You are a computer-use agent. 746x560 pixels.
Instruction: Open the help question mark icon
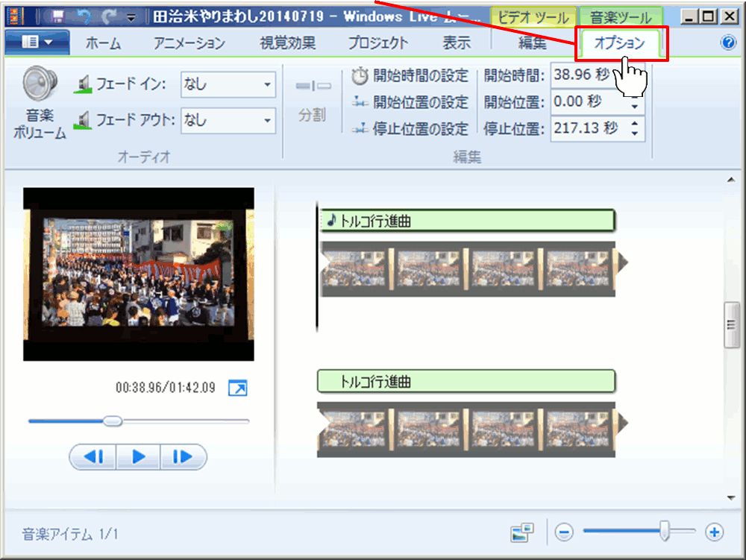click(728, 43)
